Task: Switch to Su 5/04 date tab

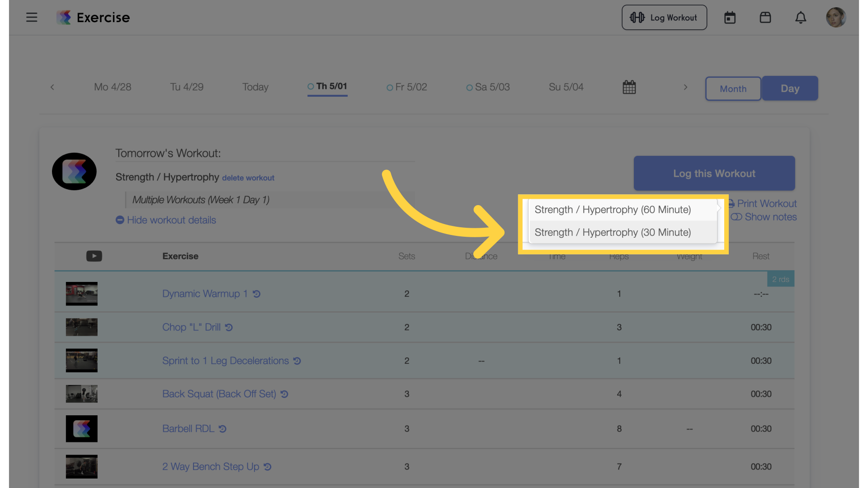Action: (566, 87)
